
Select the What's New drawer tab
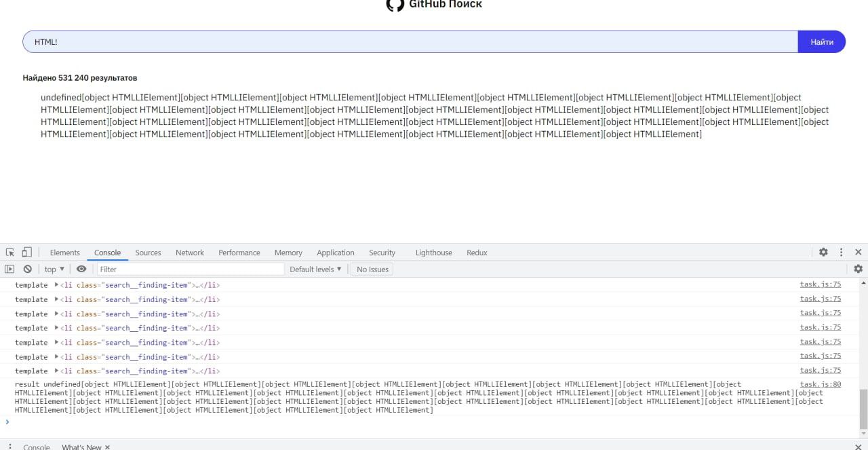(81, 447)
